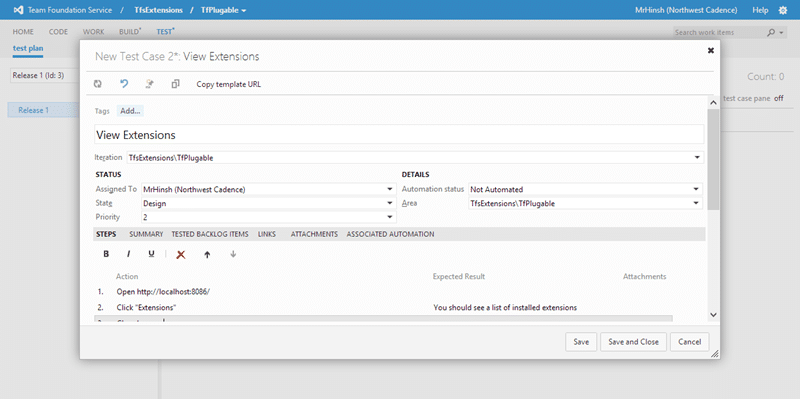The width and height of the screenshot is (800, 399).
Task: Go to the CODE hub
Action: [x=58, y=32]
